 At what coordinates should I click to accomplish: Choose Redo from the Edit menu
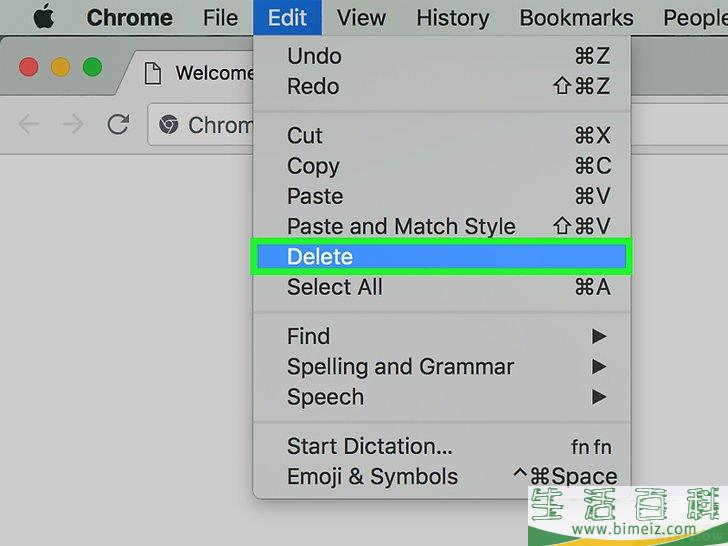[x=442, y=86]
